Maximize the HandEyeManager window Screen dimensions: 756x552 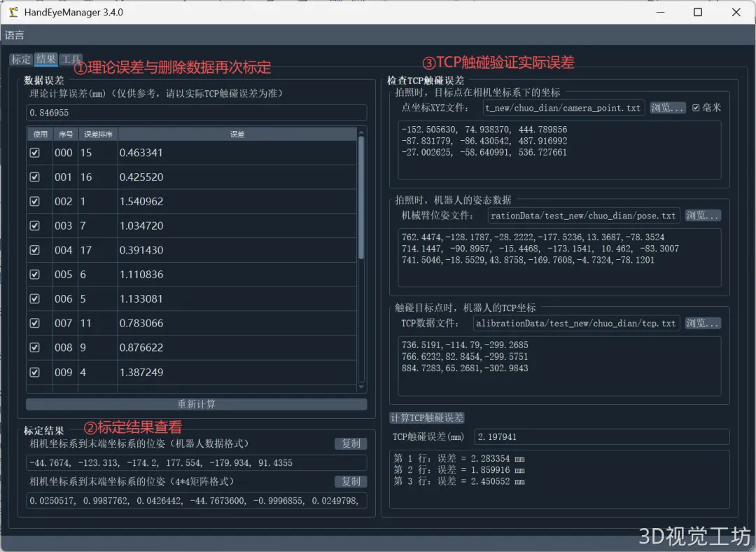pos(698,12)
